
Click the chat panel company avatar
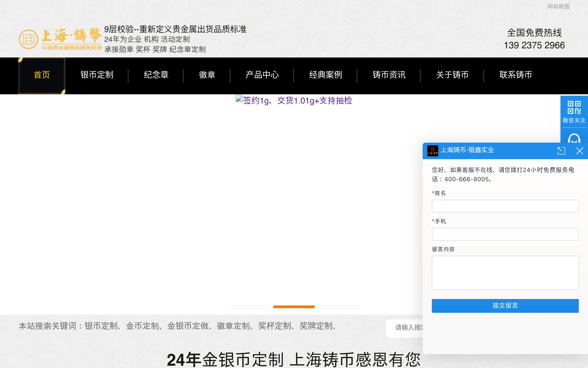click(433, 151)
